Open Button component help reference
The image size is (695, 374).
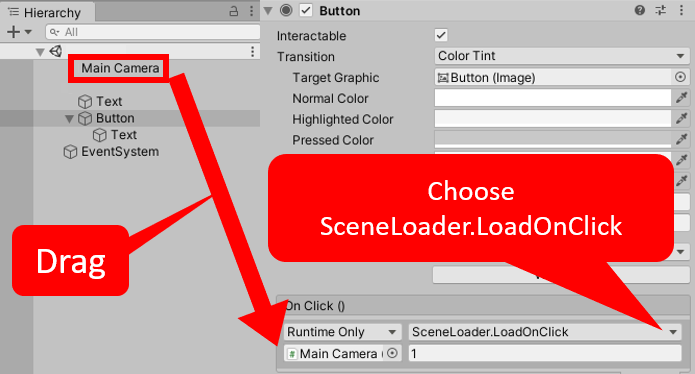tap(640, 10)
